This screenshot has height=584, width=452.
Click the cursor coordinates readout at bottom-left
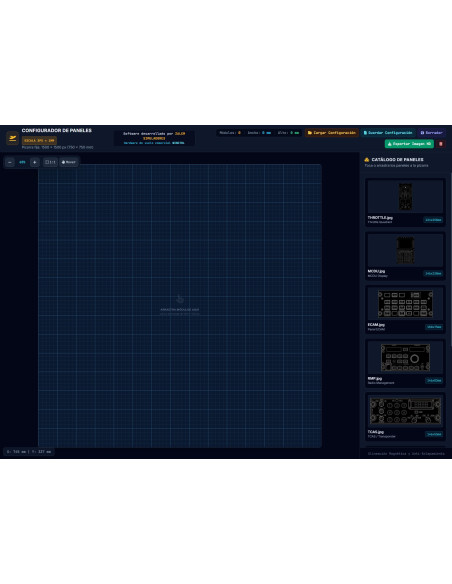(29, 452)
